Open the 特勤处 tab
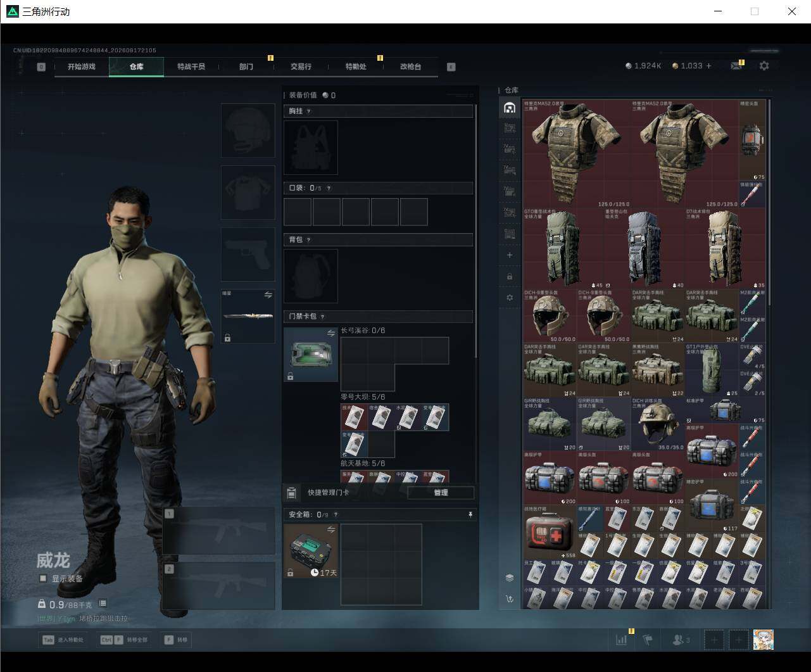Viewport: 811px width, 672px height. click(356, 67)
